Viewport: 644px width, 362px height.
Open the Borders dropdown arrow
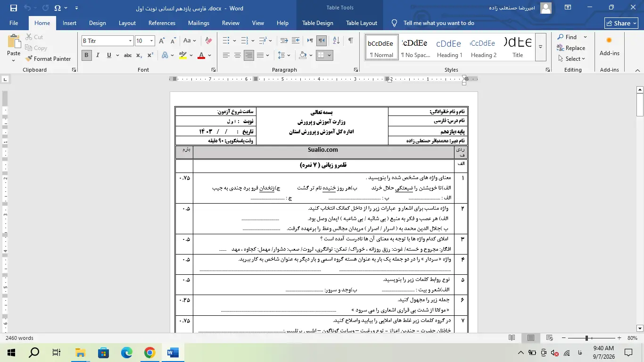[330, 55]
